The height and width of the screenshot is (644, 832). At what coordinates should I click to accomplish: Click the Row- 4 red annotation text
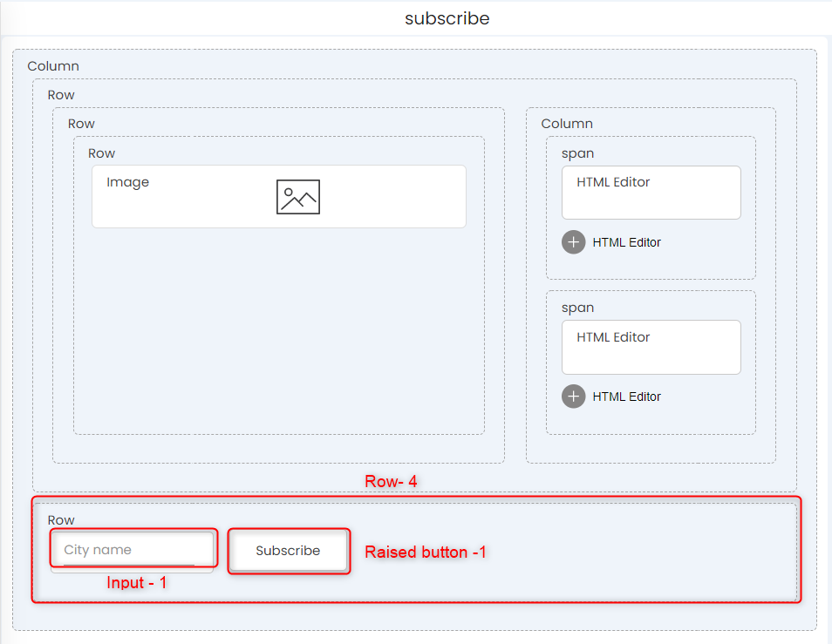[x=391, y=481]
